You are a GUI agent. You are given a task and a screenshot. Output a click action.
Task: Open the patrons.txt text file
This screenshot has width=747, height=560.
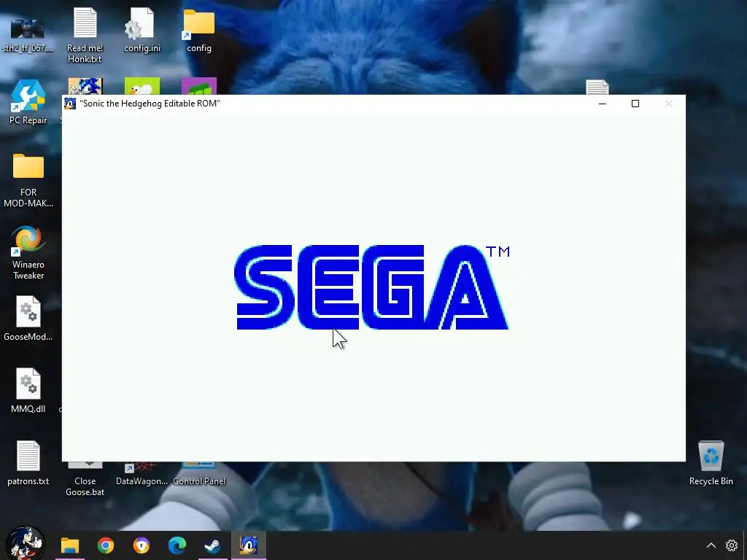pyautogui.click(x=28, y=463)
